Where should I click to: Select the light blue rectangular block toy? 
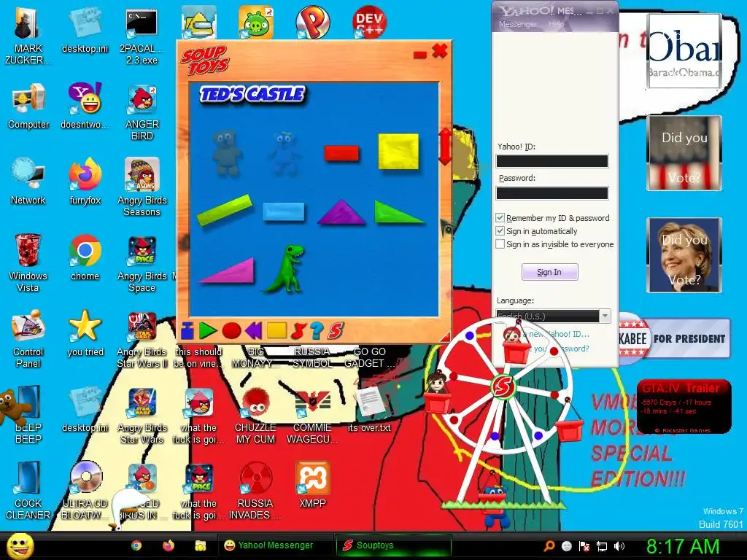pyautogui.click(x=284, y=211)
